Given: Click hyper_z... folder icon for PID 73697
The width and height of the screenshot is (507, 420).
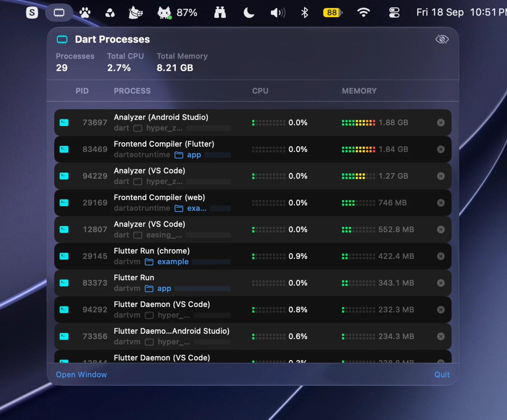Looking at the screenshot, I should tap(138, 128).
